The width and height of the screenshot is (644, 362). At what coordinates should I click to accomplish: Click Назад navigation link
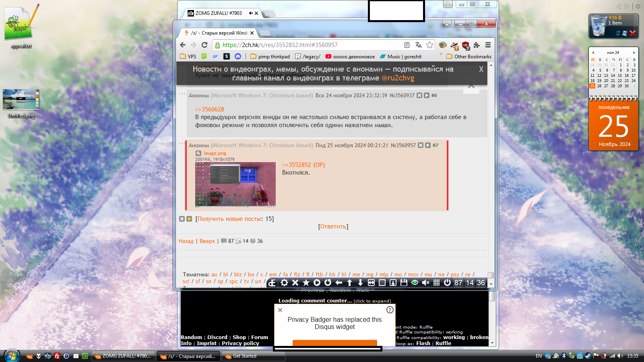click(x=186, y=241)
